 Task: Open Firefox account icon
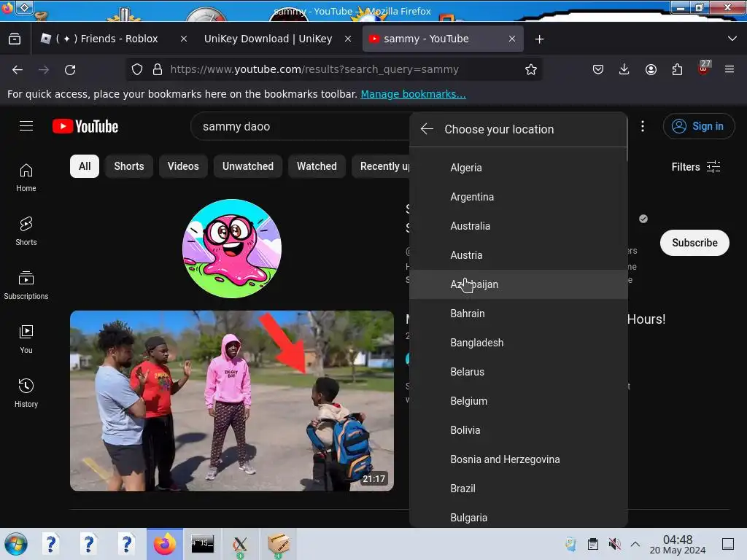pyautogui.click(x=651, y=69)
